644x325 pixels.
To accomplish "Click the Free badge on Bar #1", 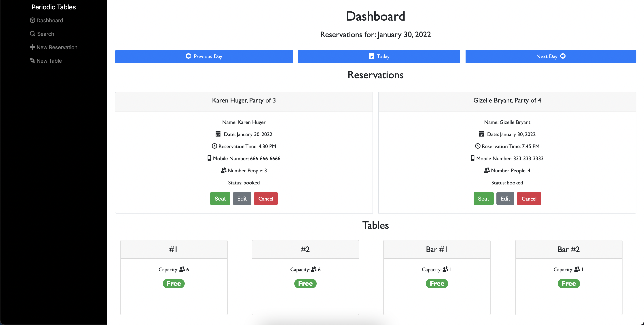I will click(x=437, y=283).
